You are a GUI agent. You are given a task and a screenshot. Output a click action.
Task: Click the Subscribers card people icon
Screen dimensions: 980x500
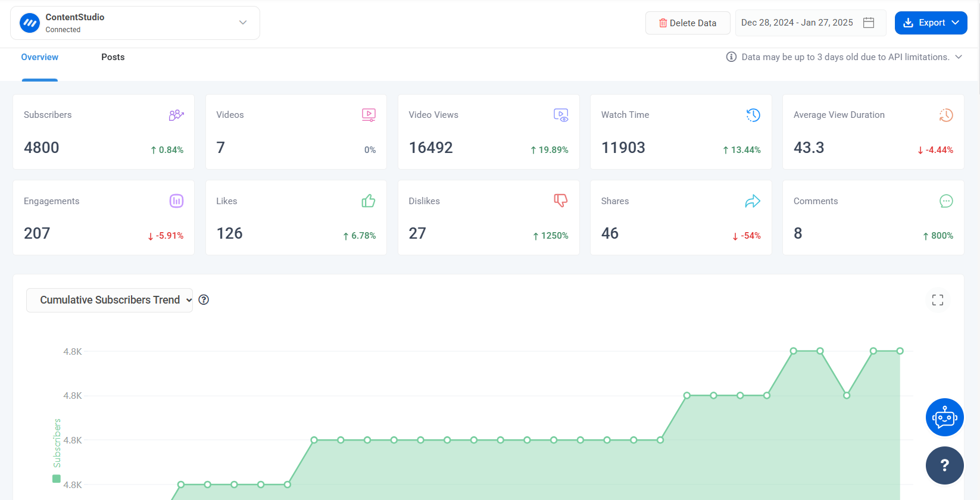pyautogui.click(x=176, y=115)
